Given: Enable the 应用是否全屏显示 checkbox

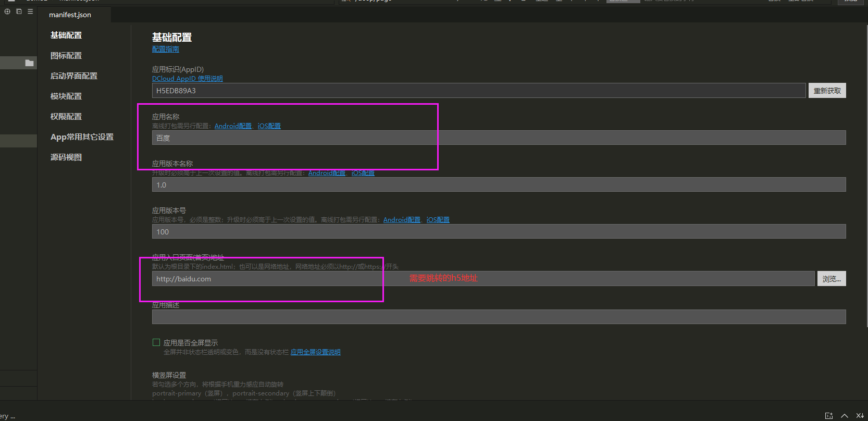Looking at the screenshot, I should 156,342.
